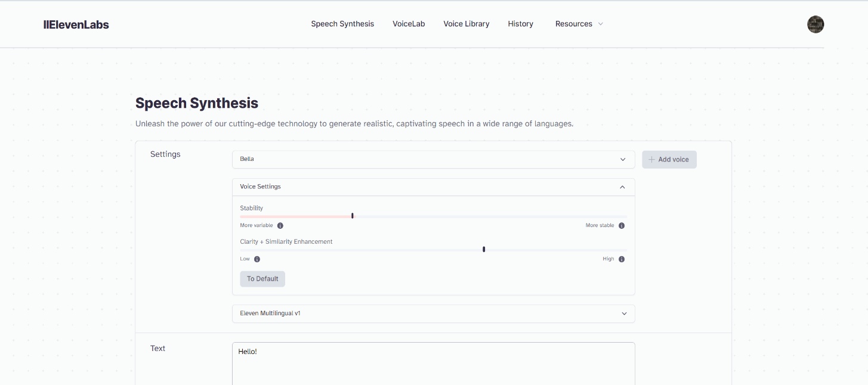Click the Text section label

(x=157, y=349)
